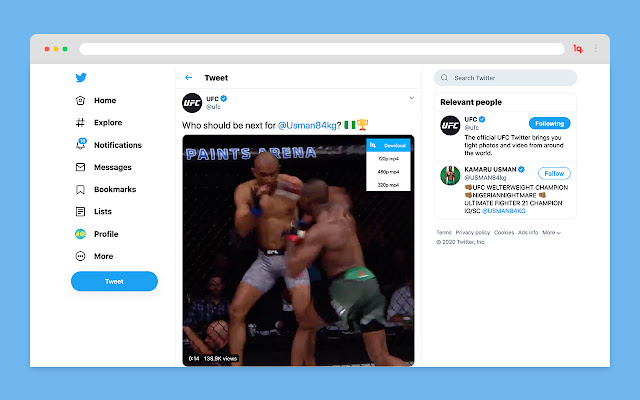Click the red extension icon in browser toolbar

point(578,49)
